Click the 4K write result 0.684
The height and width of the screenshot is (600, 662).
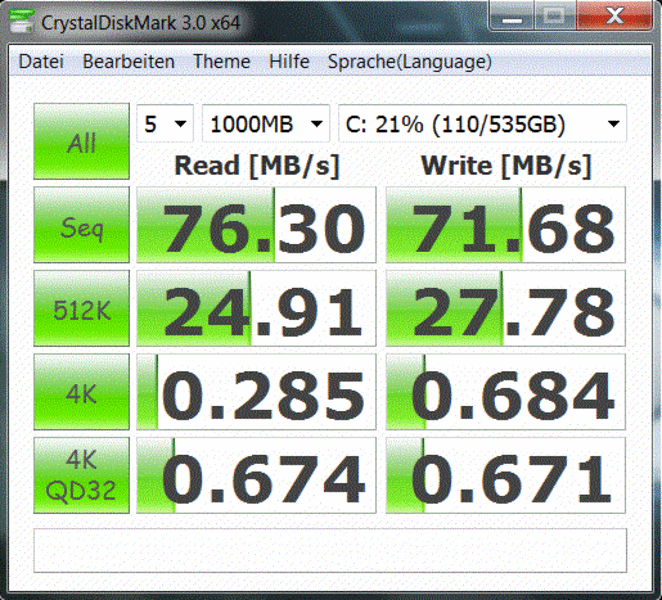(506, 392)
